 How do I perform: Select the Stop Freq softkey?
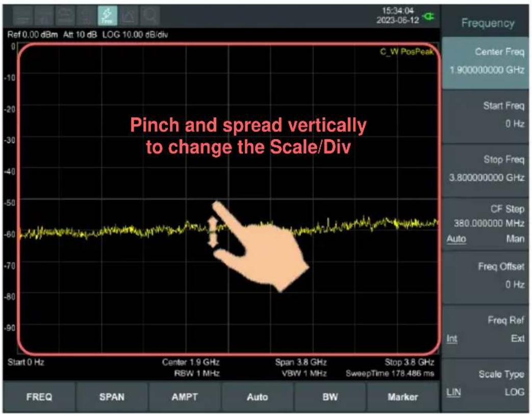(x=486, y=171)
